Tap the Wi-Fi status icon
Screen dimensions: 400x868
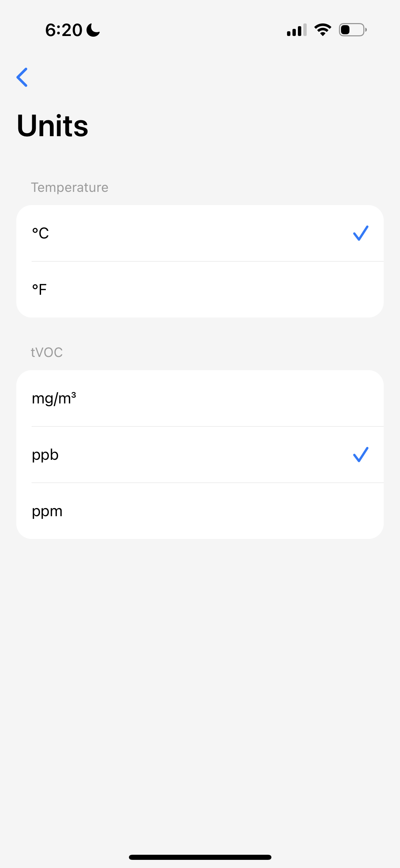tap(323, 30)
